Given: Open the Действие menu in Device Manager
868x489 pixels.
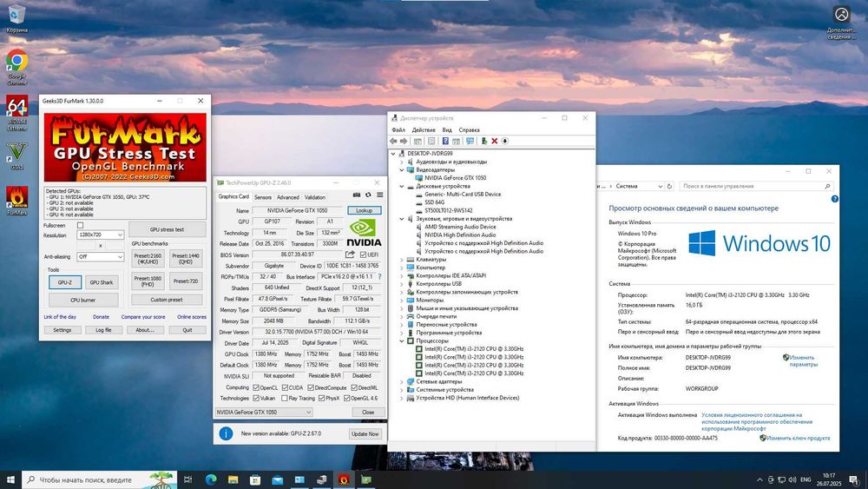Looking at the screenshot, I should [424, 130].
